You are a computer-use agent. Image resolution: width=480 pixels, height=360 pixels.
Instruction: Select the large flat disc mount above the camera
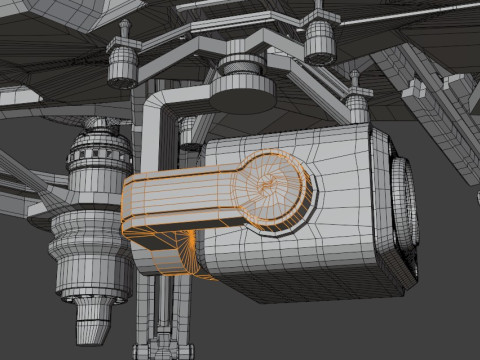pyautogui.click(x=243, y=95)
